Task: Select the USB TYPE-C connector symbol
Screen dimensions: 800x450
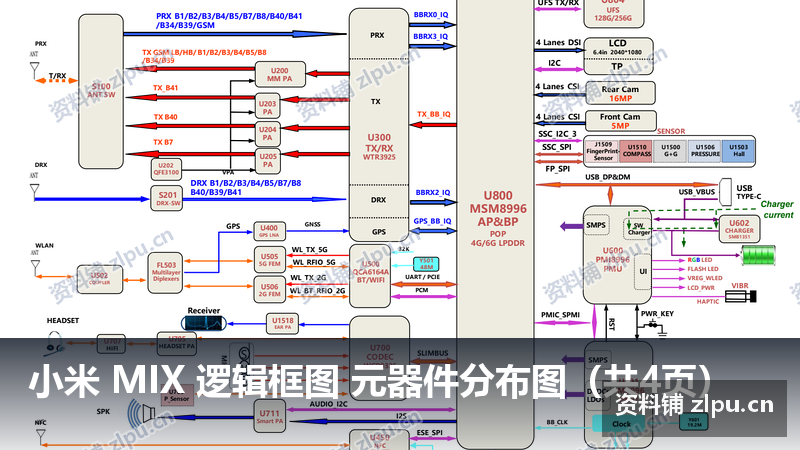Action: click(725, 192)
